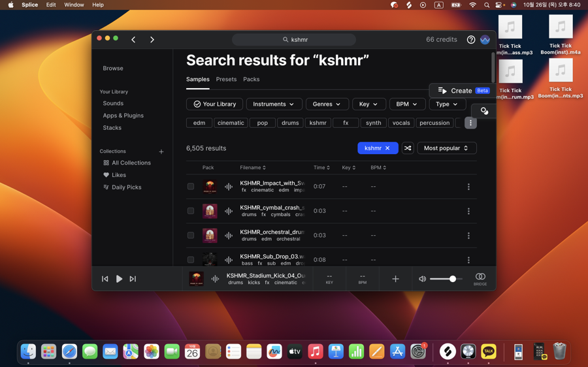Viewport: 588px width, 367px height.
Task: Open the help question mark icon
Action: (x=471, y=39)
